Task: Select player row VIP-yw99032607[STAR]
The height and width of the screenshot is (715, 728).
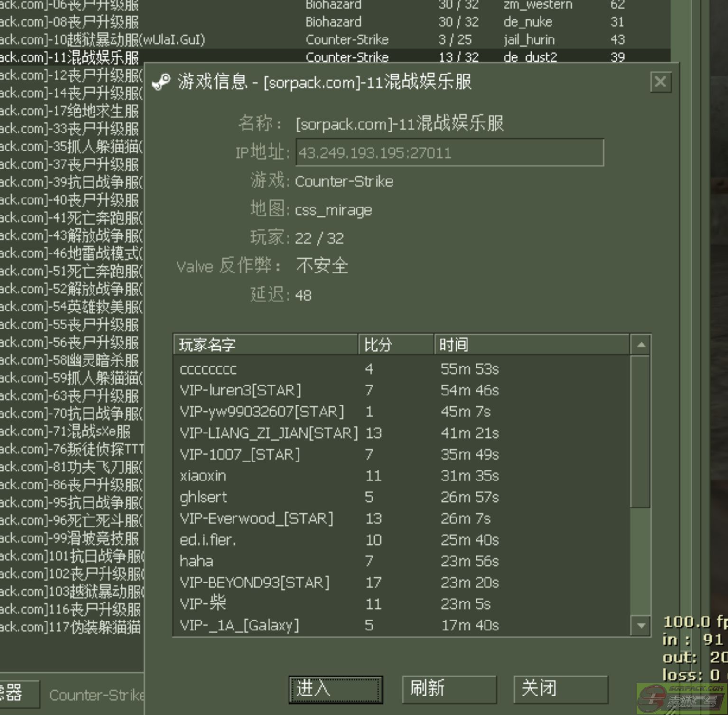Action: click(402, 412)
